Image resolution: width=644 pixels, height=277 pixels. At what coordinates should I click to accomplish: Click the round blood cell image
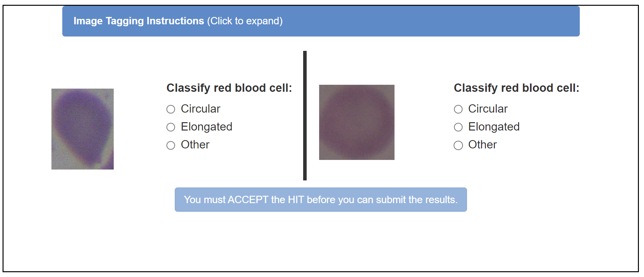(356, 122)
